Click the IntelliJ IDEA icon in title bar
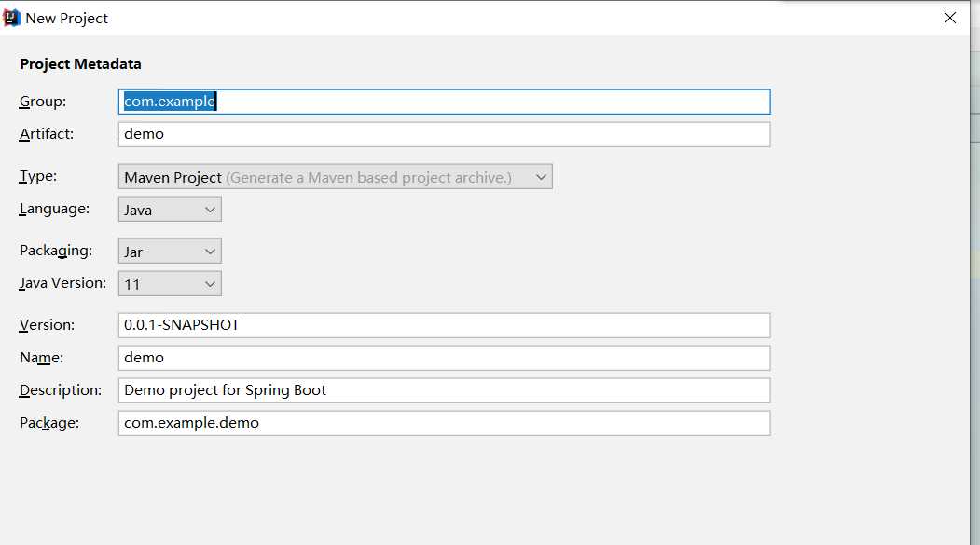980x545 pixels. coord(11,18)
